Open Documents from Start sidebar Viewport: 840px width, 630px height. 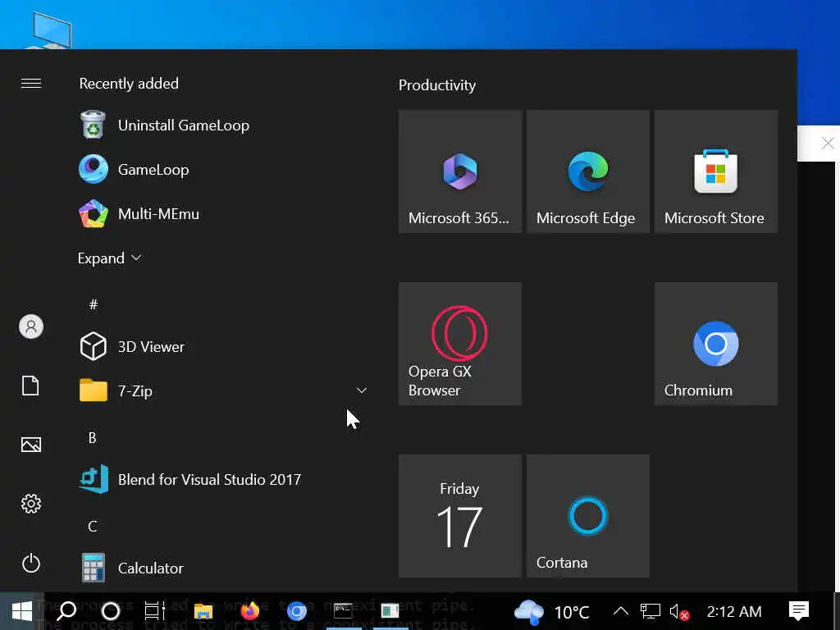point(30,386)
